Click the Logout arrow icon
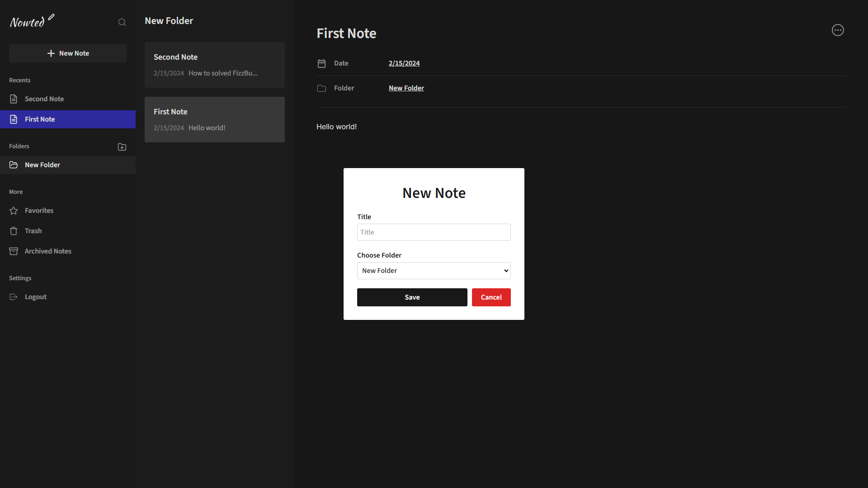This screenshot has width=868, height=488. tap(14, 297)
